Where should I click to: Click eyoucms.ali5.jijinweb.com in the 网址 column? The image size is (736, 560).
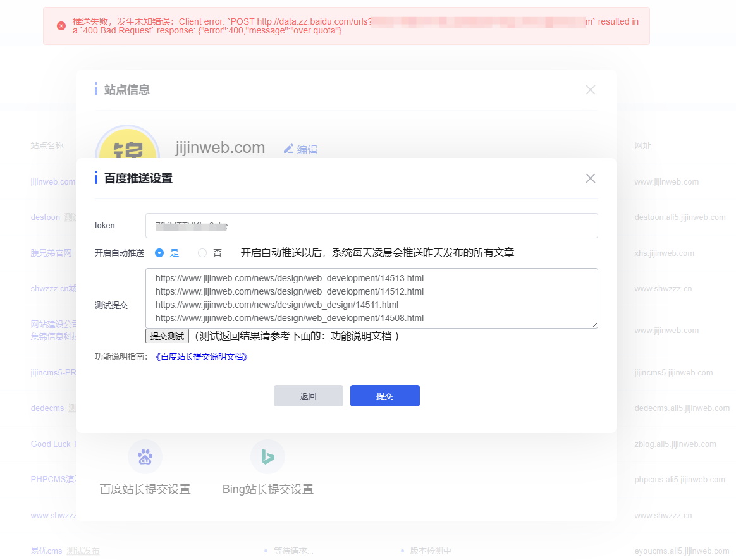682,551
